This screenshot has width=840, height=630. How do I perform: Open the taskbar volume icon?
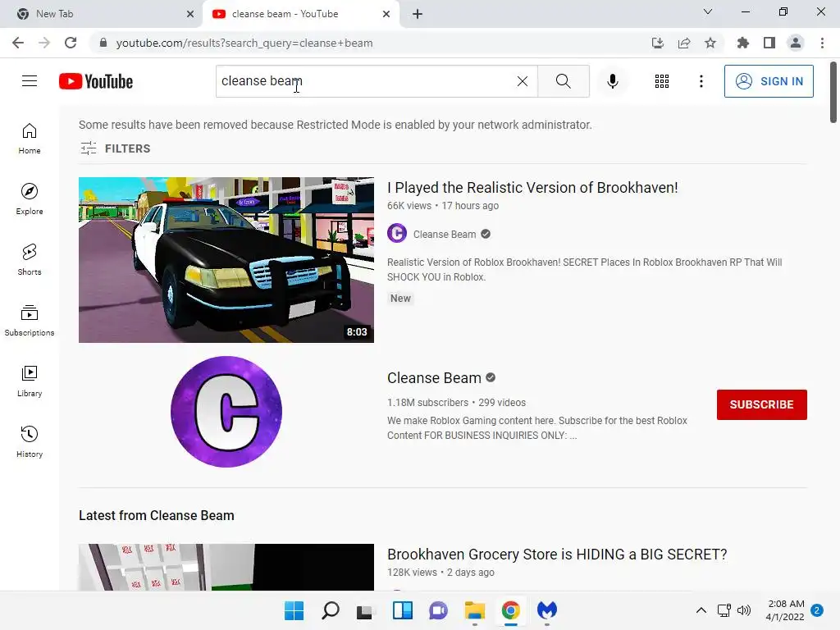pyautogui.click(x=743, y=610)
